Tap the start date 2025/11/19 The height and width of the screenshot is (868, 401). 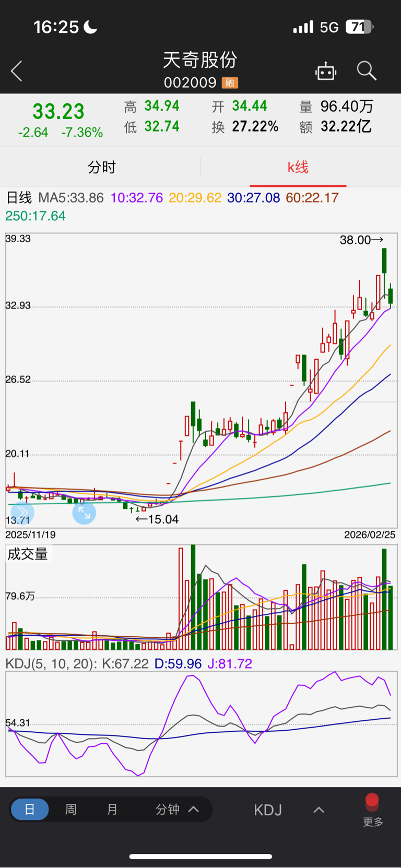tap(30, 535)
